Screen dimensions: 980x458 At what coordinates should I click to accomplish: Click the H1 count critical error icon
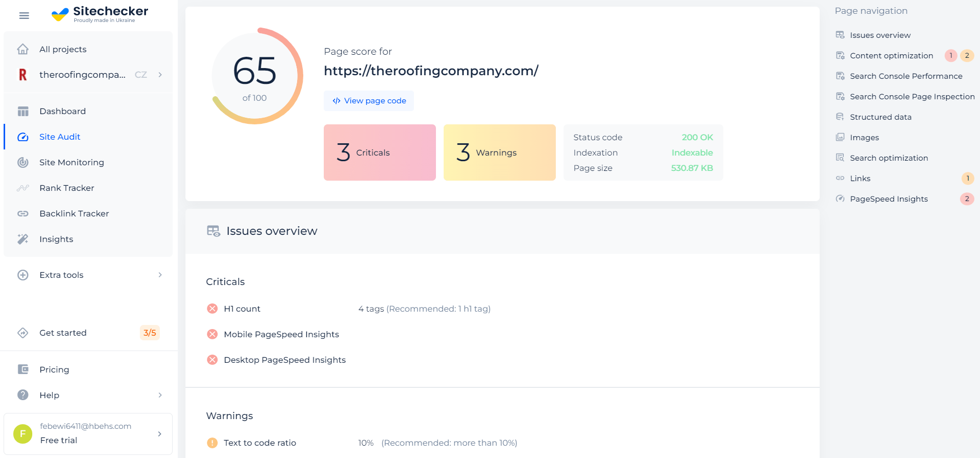coord(212,309)
